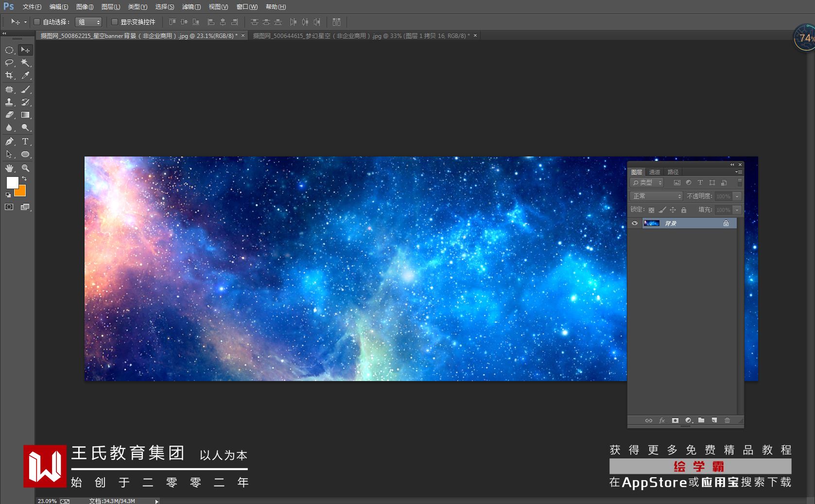
Task: Open the 组 auto-select dropdown
Action: tap(88, 22)
